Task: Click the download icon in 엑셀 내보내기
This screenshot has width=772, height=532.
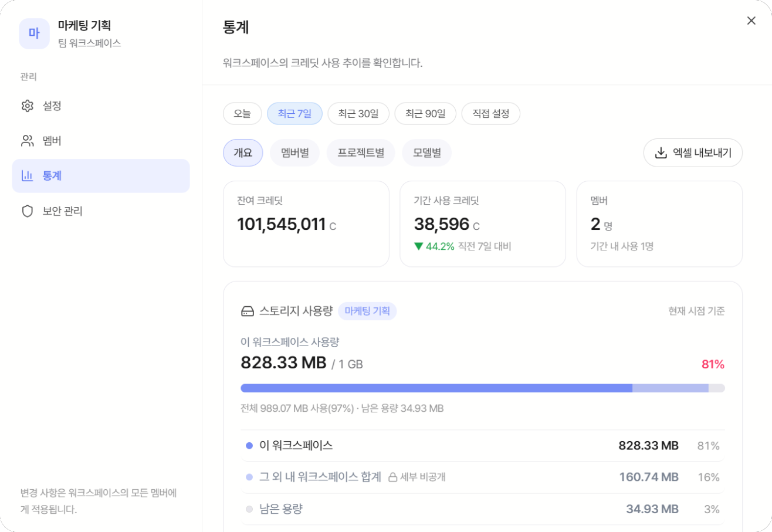Action: (x=661, y=153)
